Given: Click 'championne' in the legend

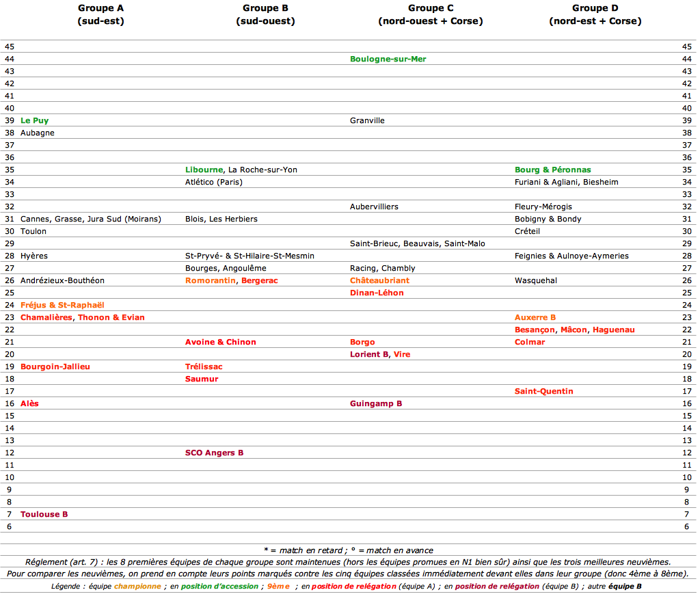Looking at the screenshot, I should click(137, 587).
